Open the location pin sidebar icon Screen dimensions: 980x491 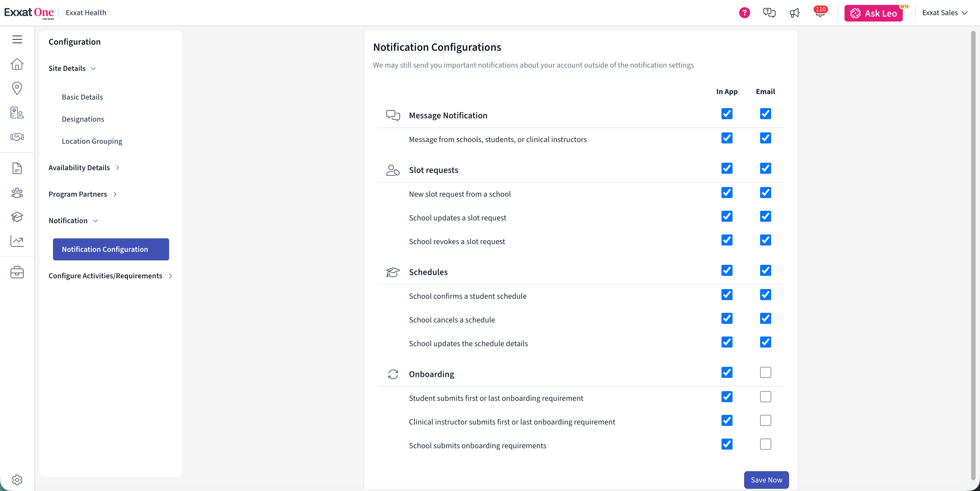(x=17, y=88)
